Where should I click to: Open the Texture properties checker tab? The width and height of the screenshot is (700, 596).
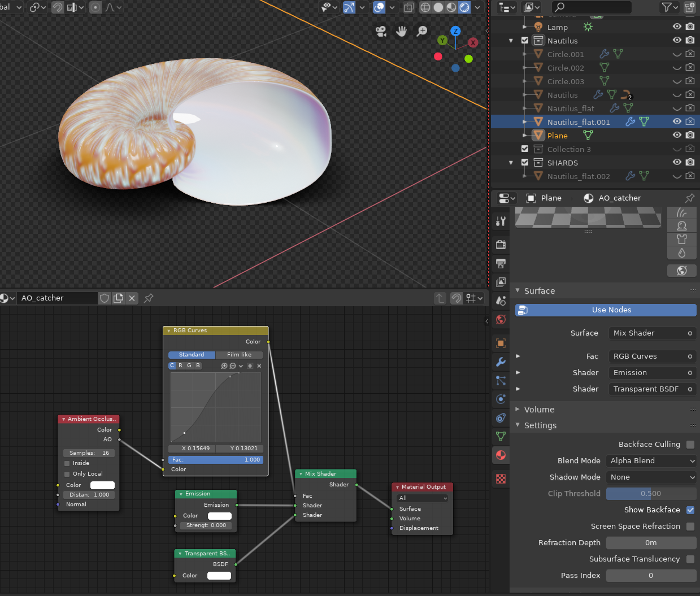(501, 479)
